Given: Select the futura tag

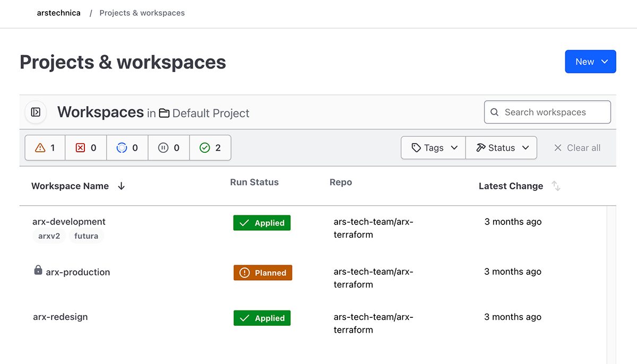Looking at the screenshot, I should click(x=86, y=236).
